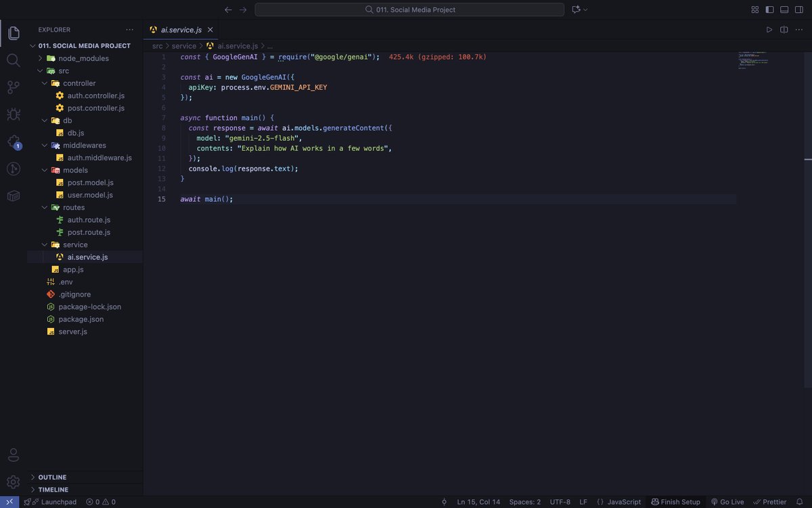Click the command center search box

[x=409, y=9]
